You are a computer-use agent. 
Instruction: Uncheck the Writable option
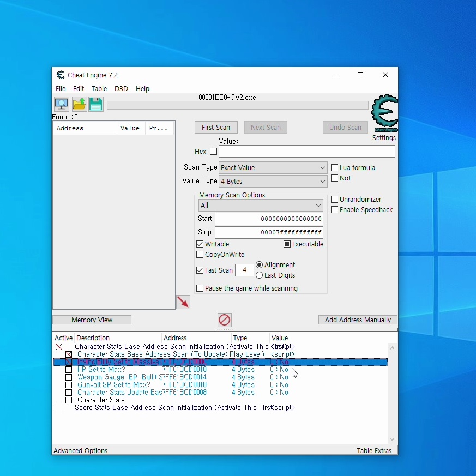click(200, 244)
